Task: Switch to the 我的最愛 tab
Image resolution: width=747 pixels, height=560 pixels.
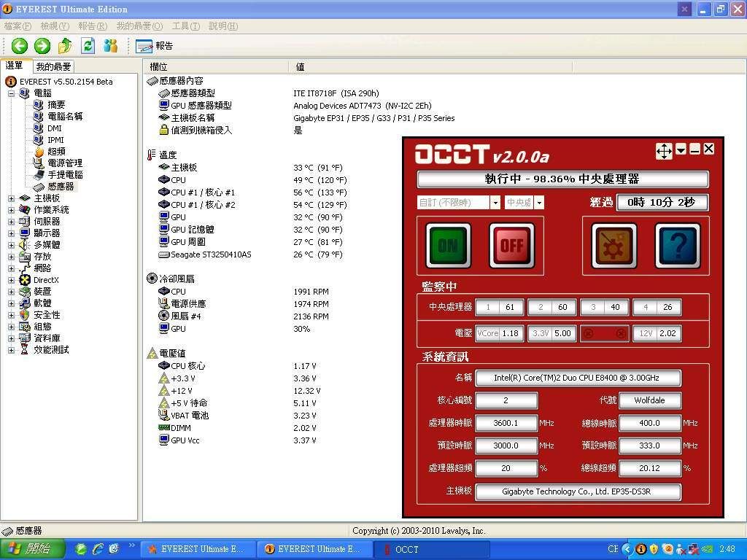Action: point(54,66)
